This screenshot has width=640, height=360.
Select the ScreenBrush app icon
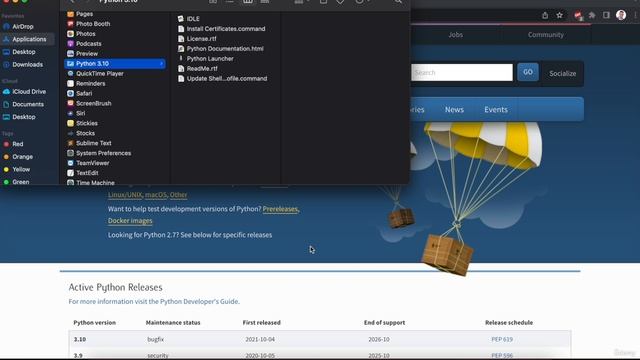click(x=70, y=103)
